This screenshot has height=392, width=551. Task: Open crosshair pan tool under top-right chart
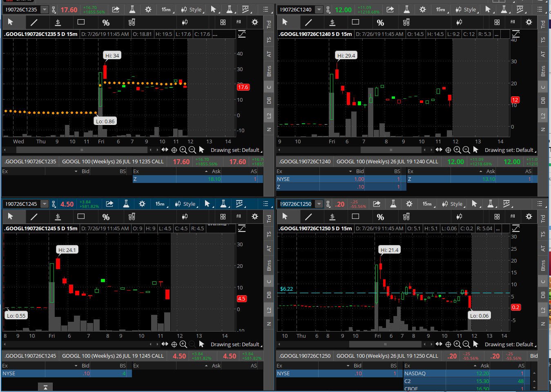coord(448,150)
